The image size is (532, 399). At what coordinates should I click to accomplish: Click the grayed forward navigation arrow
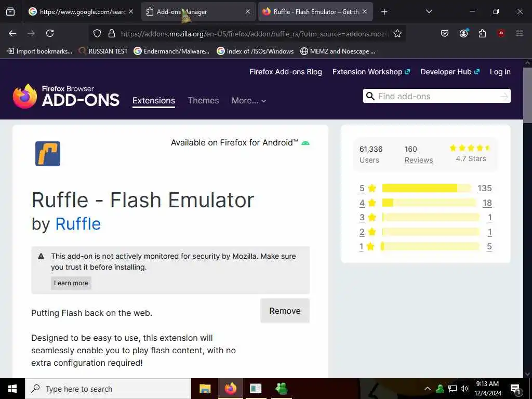[31, 33]
